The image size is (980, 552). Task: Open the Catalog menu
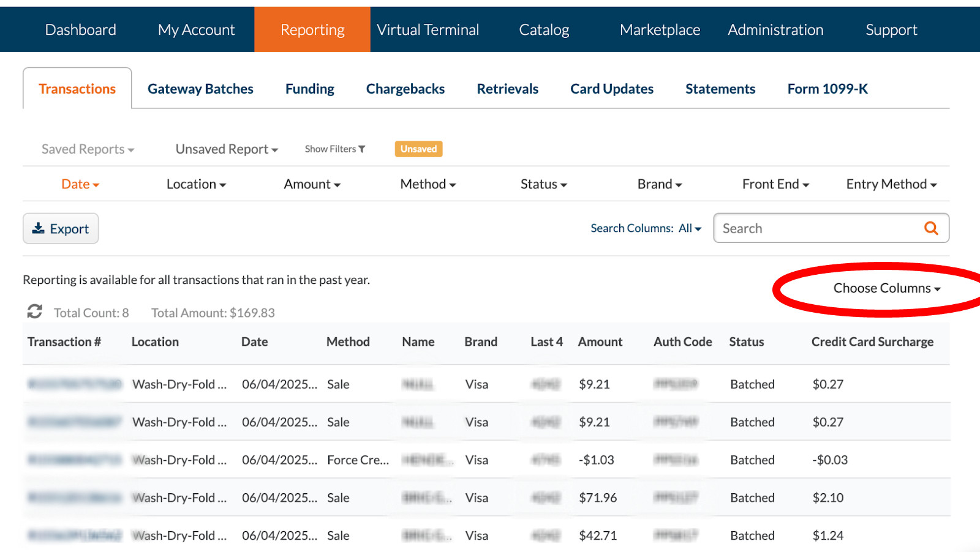544,29
